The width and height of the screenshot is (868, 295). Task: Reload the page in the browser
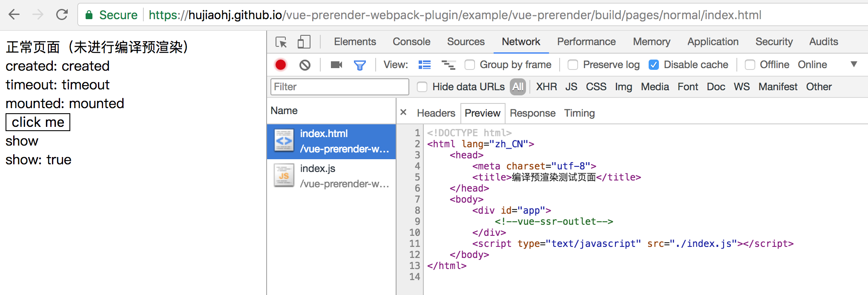pyautogui.click(x=62, y=15)
